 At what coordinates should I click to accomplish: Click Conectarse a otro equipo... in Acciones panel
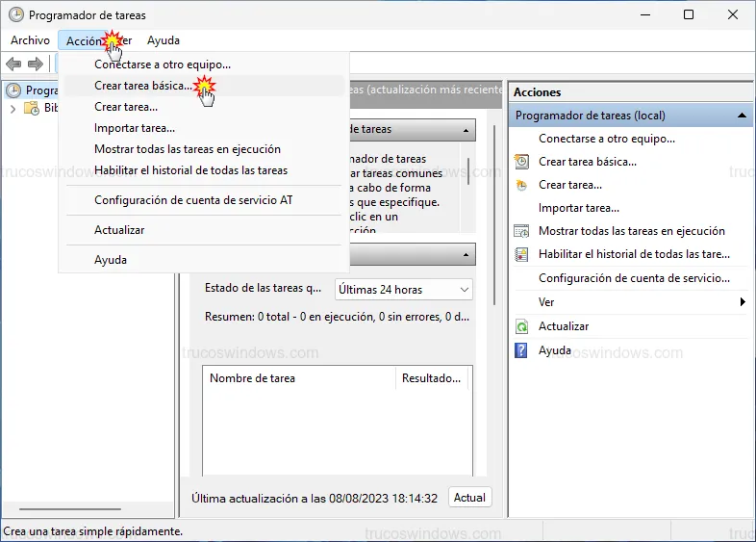606,139
